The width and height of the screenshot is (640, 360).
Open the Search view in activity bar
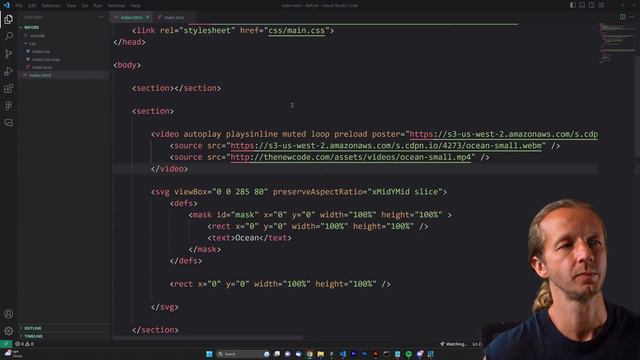tap(9, 36)
